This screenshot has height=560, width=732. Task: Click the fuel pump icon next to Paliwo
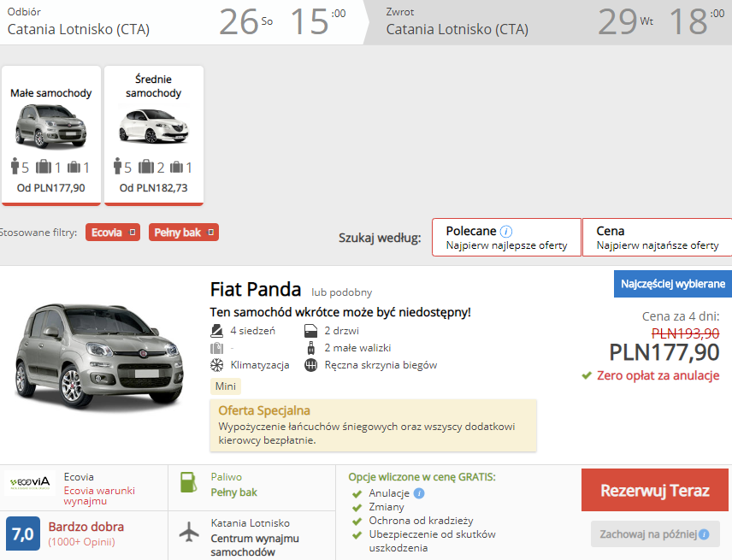tap(189, 482)
